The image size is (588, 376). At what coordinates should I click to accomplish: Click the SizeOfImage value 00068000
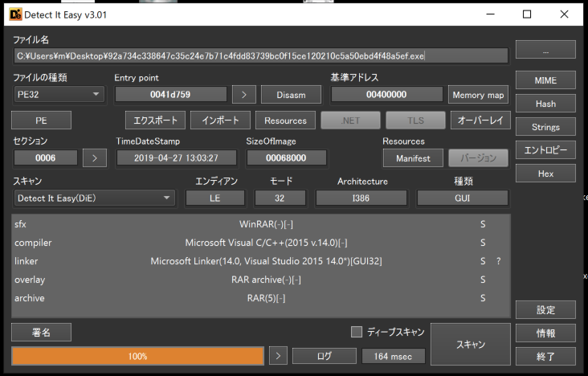coord(286,158)
